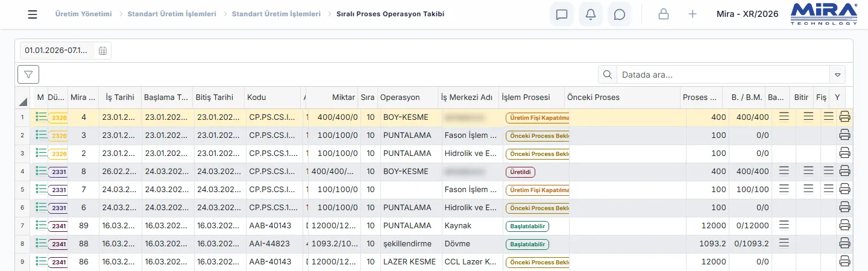Sort by İş Merkezi Adı column header
This screenshot has width=868, height=271.
point(468,98)
